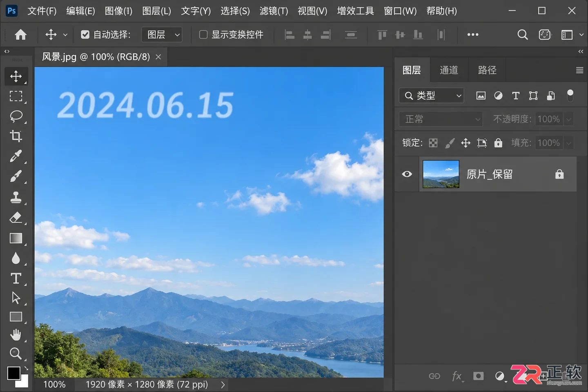Screen dimensions: 588x392
Task: Activate the Hand tool
Action: (x=16, y=335)
